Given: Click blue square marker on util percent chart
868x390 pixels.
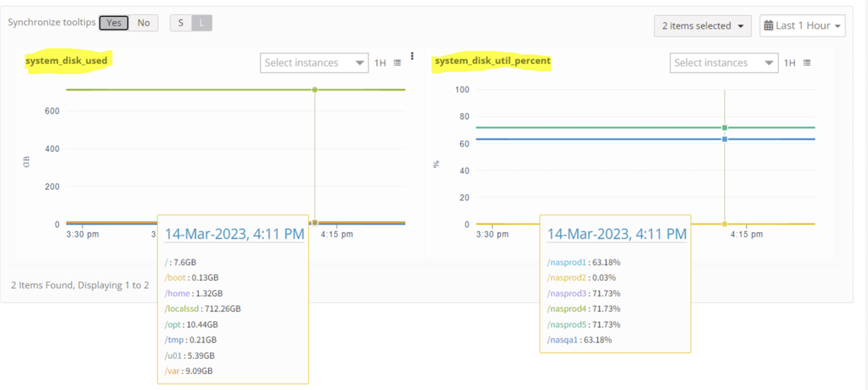Looking at the screenshot, I should click(x=724, y=139).
